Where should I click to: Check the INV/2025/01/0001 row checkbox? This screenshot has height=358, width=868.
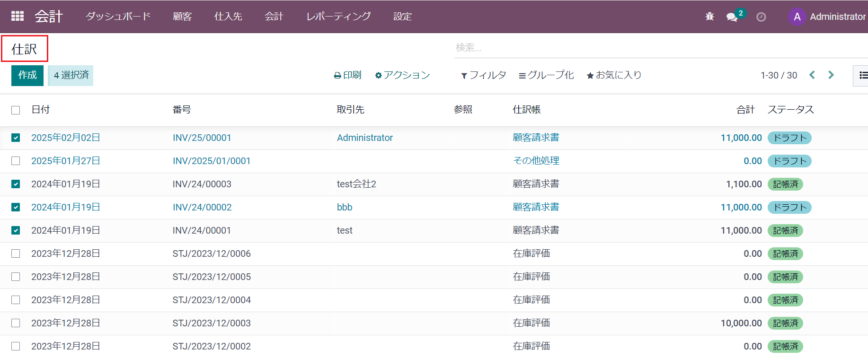coord(16,161)
